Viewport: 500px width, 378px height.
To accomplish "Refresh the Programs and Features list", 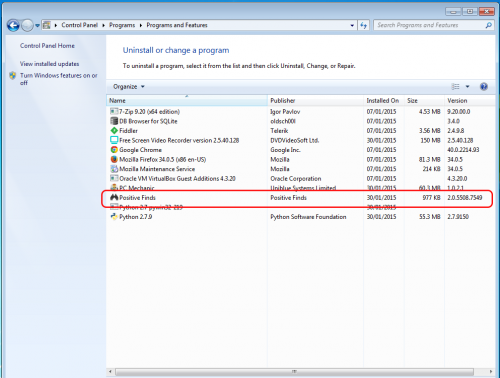I will (363, 25).
